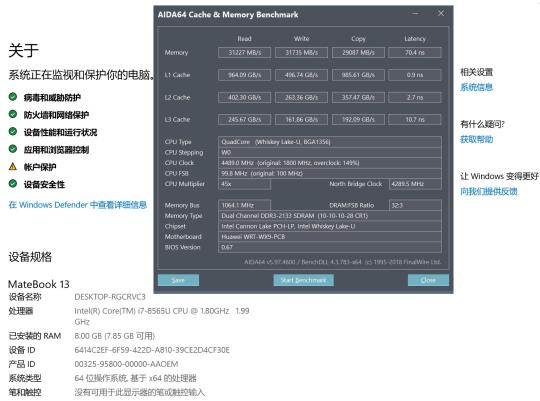This screenshot has height=401, width=540.
Task: Select 设备性能和运行状况 text
Action: (60, 132)
